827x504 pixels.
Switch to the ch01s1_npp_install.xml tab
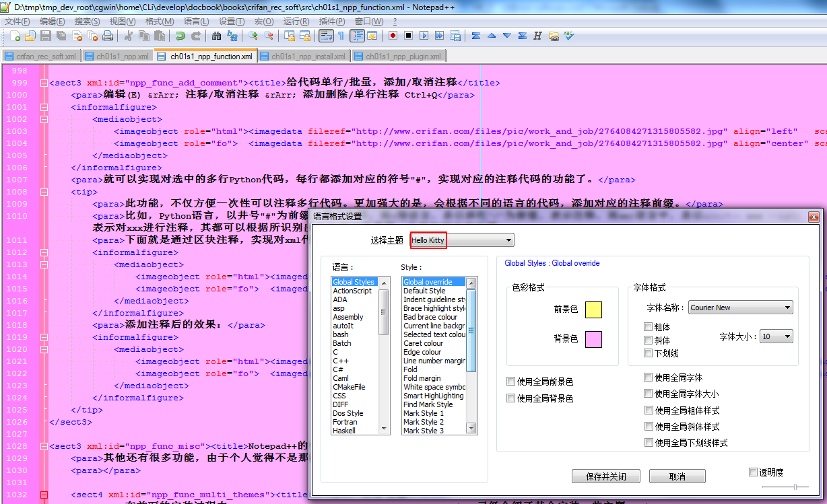[x=303, y=57]
